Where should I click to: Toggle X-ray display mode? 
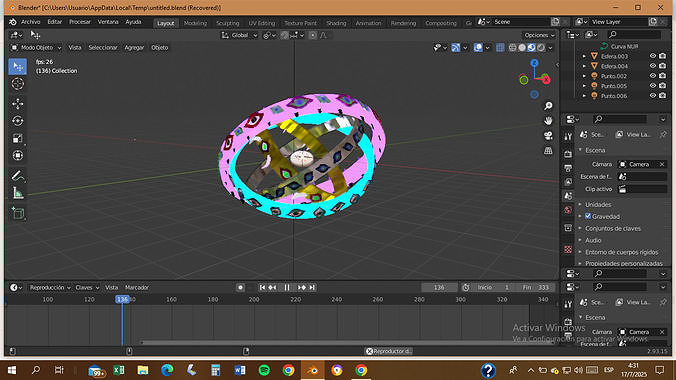pyautogui.click(x=500, y=47)
